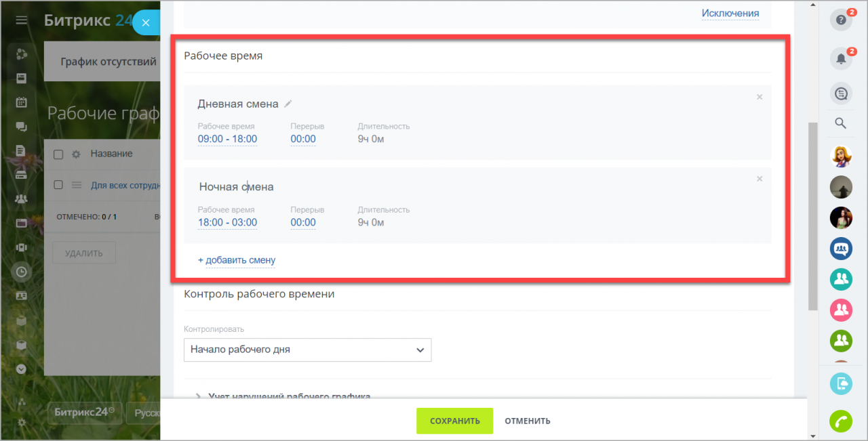The height and width of the screenshot is (441, 868).
Task: Open the chat messages icon in right bar
Action: click(x=841, y=93)
